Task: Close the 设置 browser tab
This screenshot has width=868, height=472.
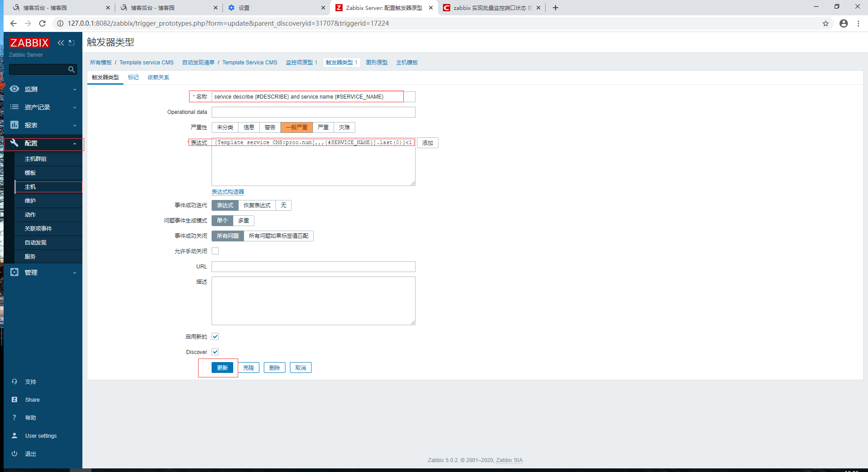Action: click(x=323, y=8)
